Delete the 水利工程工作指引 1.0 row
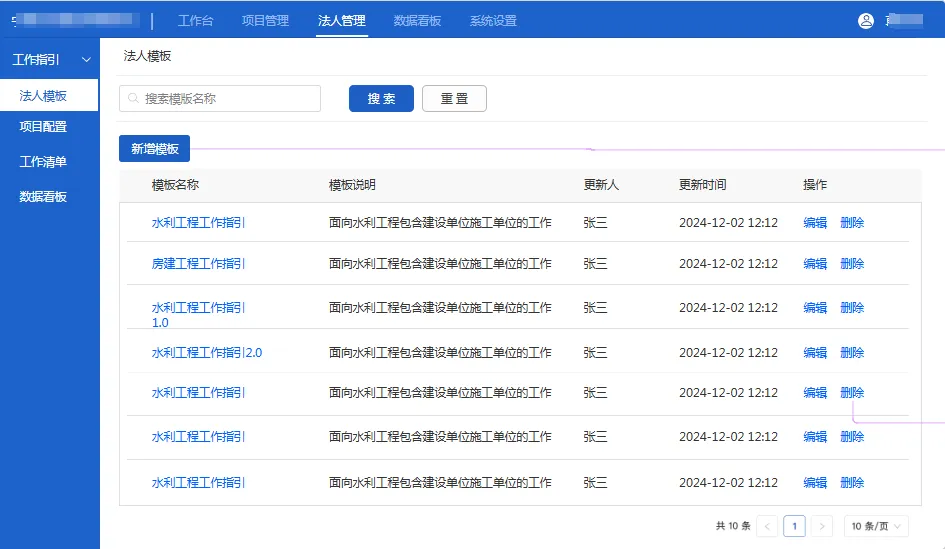The width and height of the screenshot is (945, 549). click(852, 307)
